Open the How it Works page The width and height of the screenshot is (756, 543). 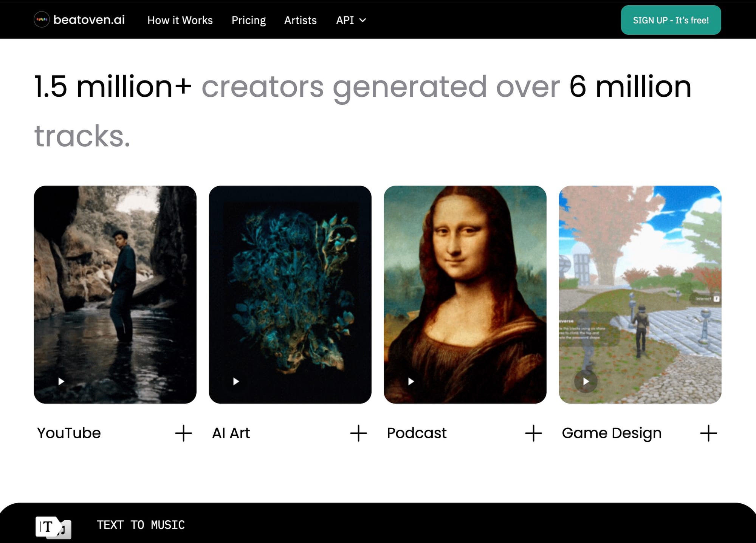(x=180, y=20)
